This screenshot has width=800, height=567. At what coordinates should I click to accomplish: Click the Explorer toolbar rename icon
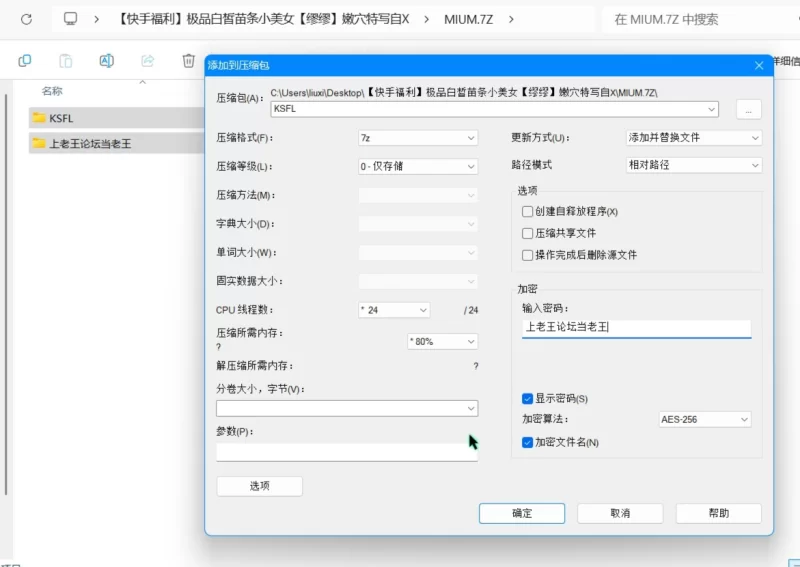coord(107,61)
